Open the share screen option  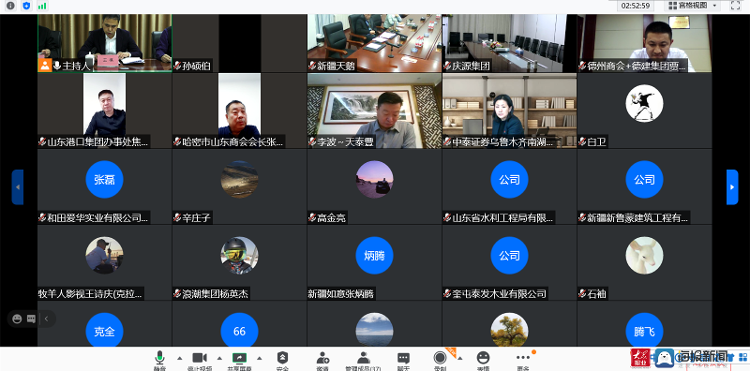click(x=239, y=360)
